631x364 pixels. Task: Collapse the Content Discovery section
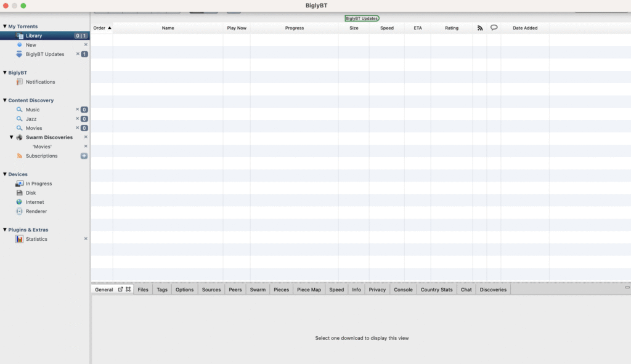coord(5,100)
